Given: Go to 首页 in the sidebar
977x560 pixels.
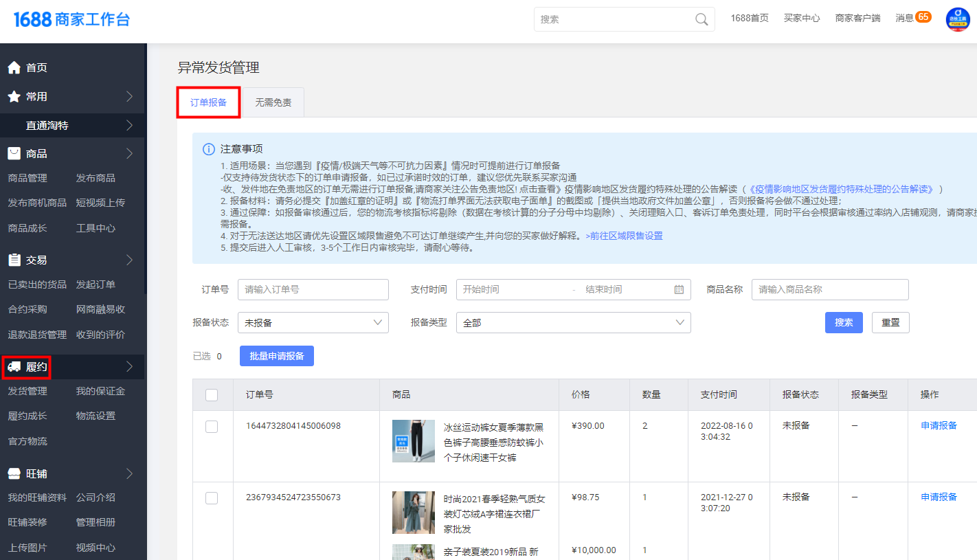Looking at the screenshot, I should coord(36,67).
